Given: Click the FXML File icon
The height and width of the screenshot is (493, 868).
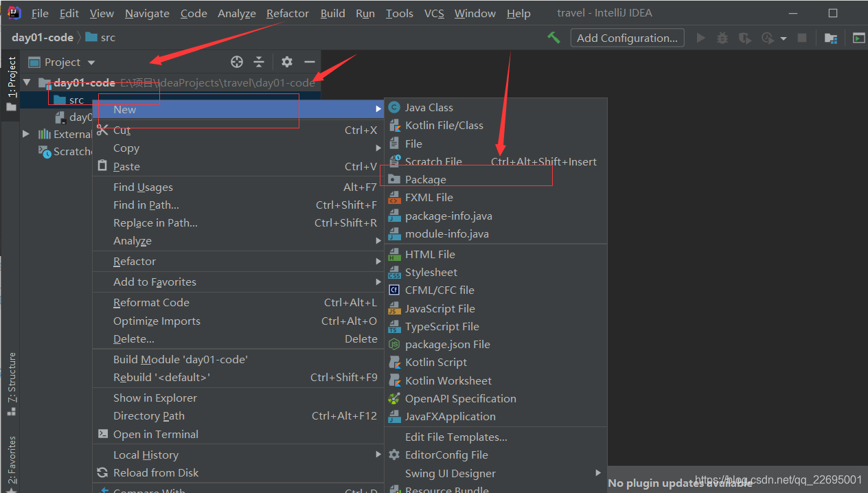Looking at the screenshot, I should pos(394,198).
